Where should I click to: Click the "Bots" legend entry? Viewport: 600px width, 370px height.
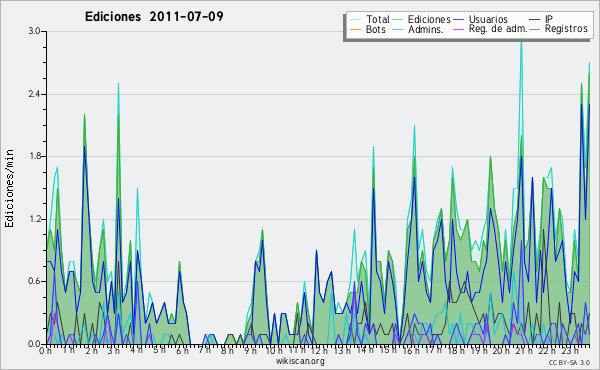[375, 29]
